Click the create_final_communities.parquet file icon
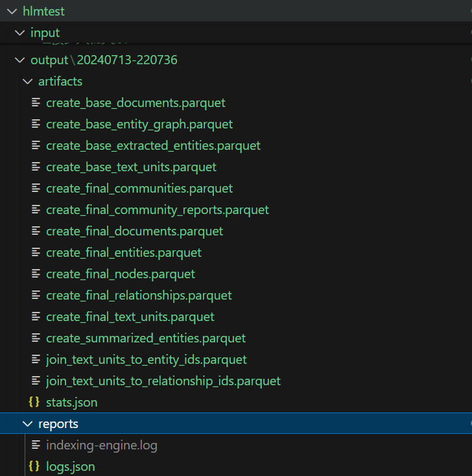The image size is (472, 476). (36, 189)
